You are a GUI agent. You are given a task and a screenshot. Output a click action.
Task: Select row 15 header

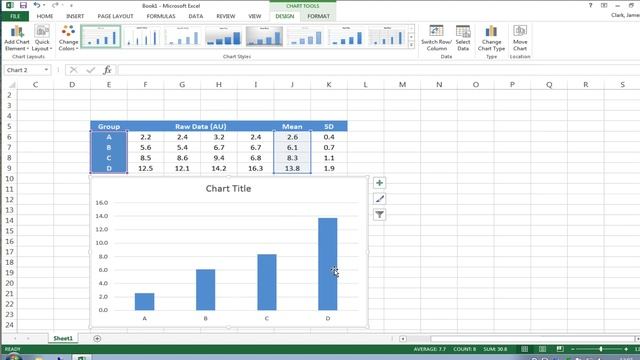(x=9, y=231)
